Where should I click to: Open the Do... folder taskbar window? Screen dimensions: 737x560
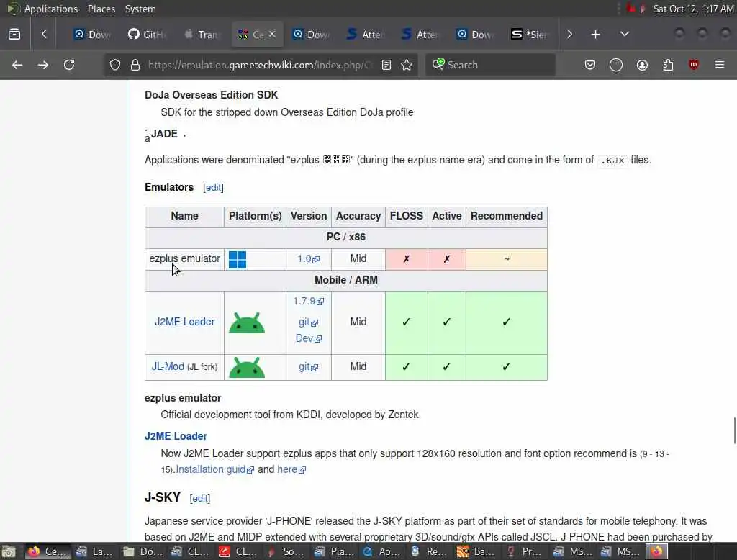point(143,551)
